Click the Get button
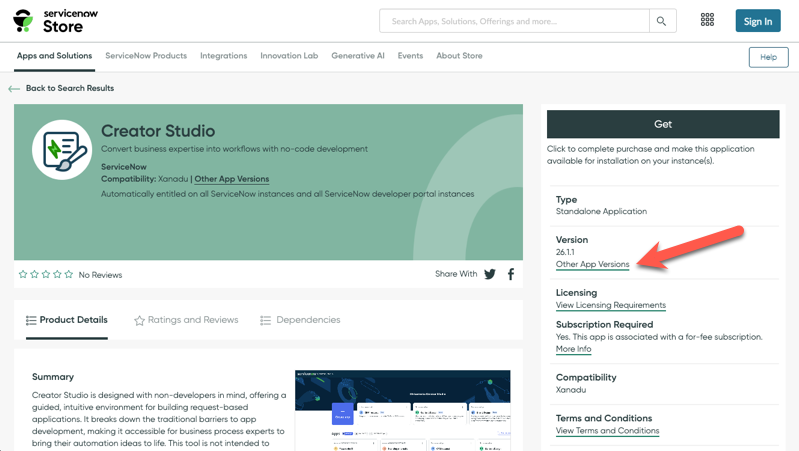This screenshot has height=451, width=799. pyautogui.click(x=663, y=124)
